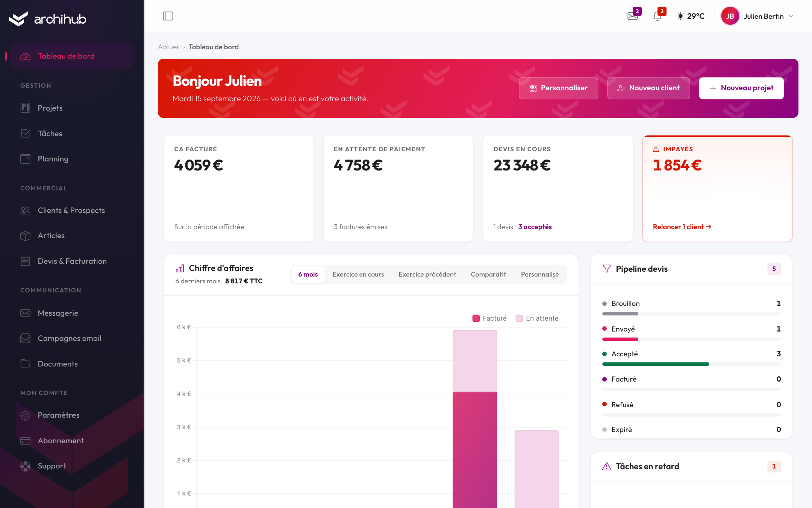812x508 pixels.
Task: Click the Support lifebuoy icon
Action: pos(26,466)
